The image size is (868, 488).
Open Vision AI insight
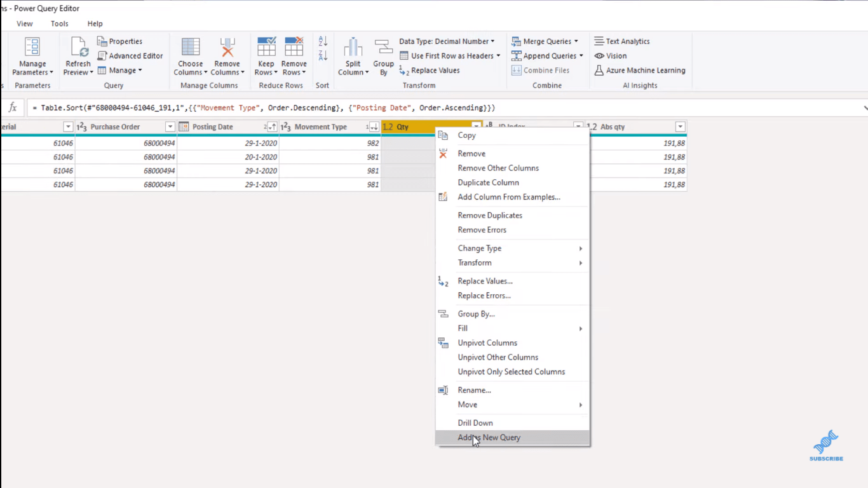tap(611, 56)
